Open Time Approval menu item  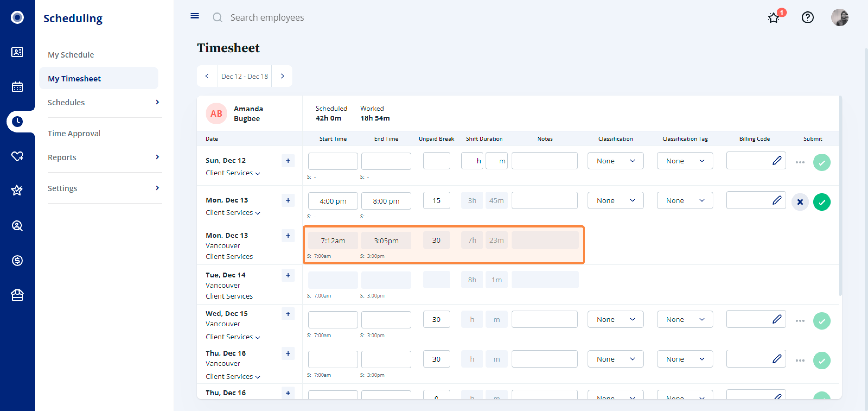pos(74,133)
